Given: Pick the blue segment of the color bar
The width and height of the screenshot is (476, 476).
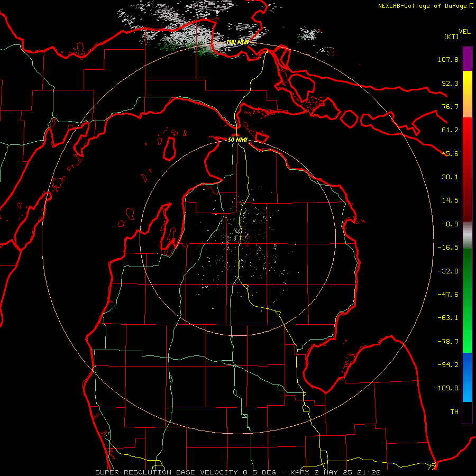Looking at the screenshot, I should pos(467,377).
